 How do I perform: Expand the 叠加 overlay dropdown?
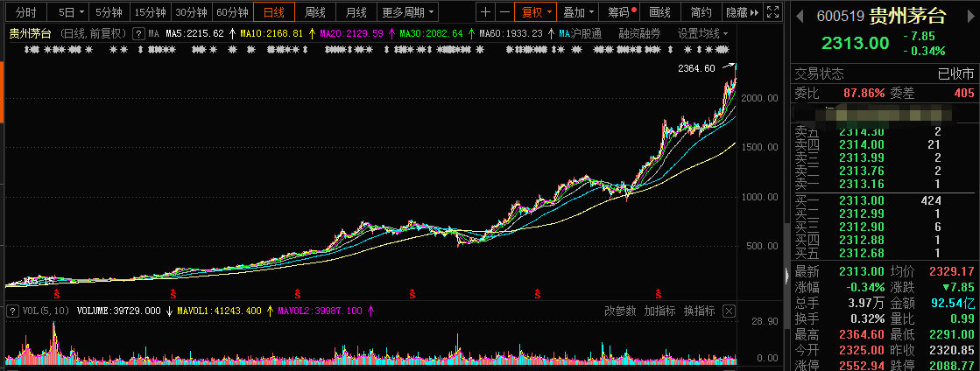[x=577, y=12]
